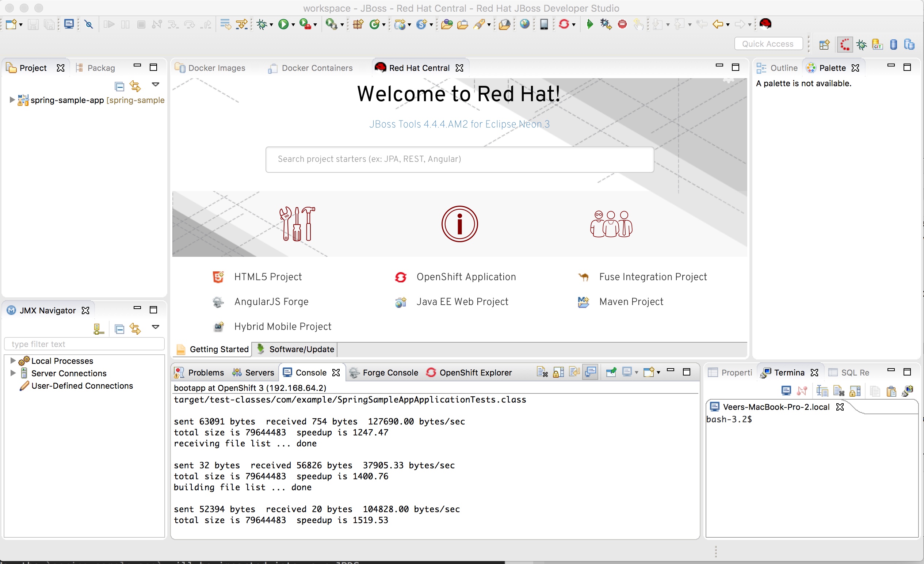The image size is (924, 564).
Task: Click the paste icon in Terminal view
Action: (x=891, y=391)
